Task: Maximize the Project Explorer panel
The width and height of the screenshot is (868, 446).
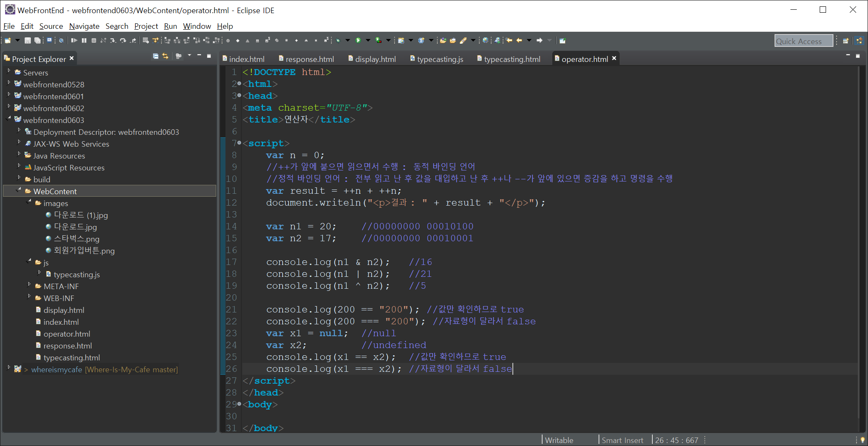Action: point(209,56)
